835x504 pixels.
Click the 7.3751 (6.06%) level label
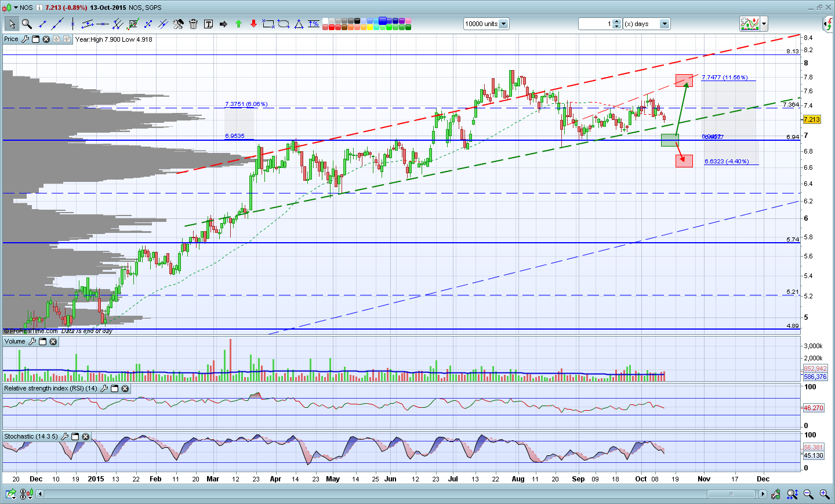coord(246,104)
